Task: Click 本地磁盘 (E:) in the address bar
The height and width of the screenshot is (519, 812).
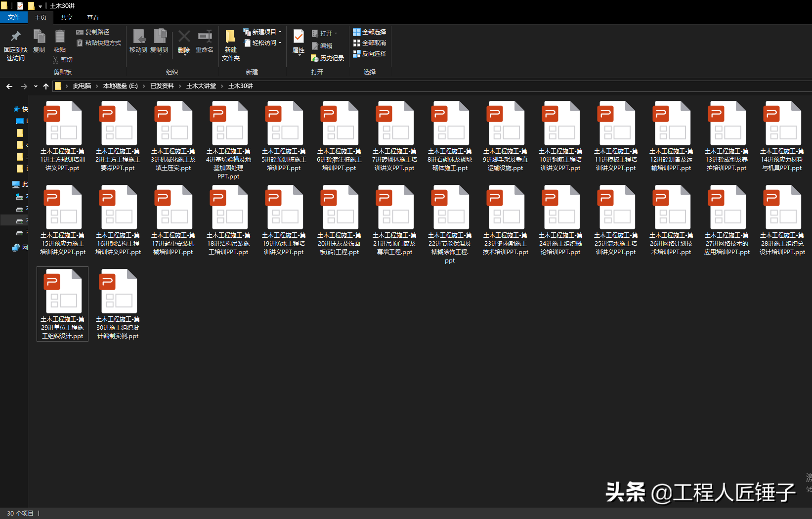Action: pos(121,86)
